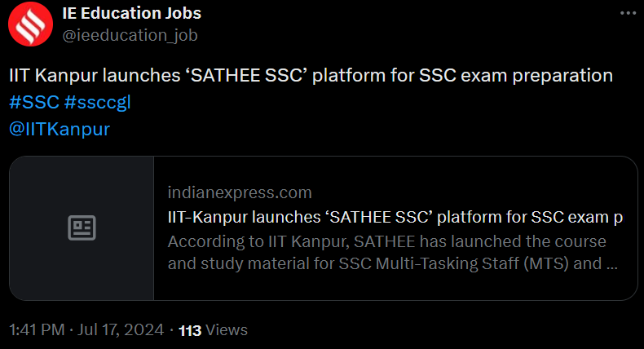Click the 113 view count number
This screenshot has width=644, height=349.
click(x=190, y=330)
